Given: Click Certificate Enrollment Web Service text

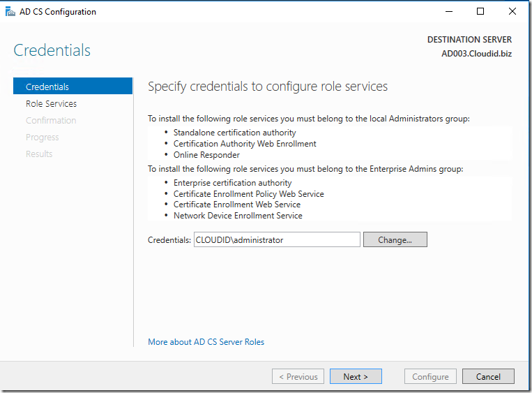Looking at the screenshot, I should (x=237, y=205).
